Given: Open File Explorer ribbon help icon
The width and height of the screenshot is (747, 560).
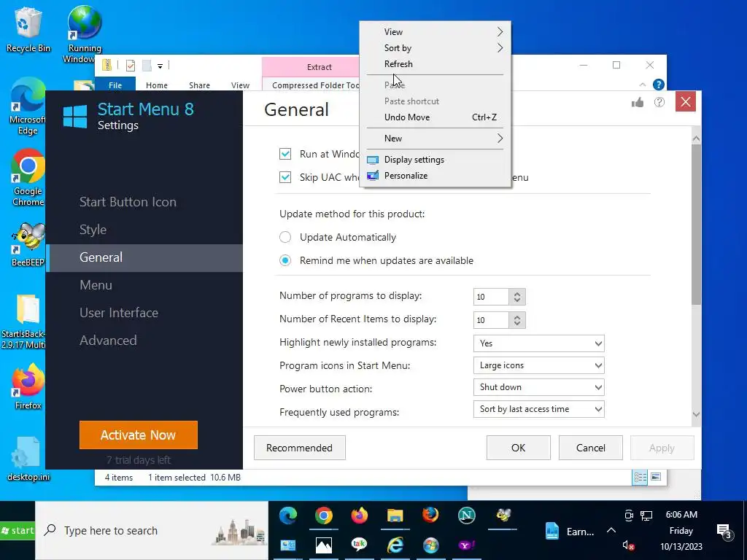Looking at the screenshot, I should [659, 85].
